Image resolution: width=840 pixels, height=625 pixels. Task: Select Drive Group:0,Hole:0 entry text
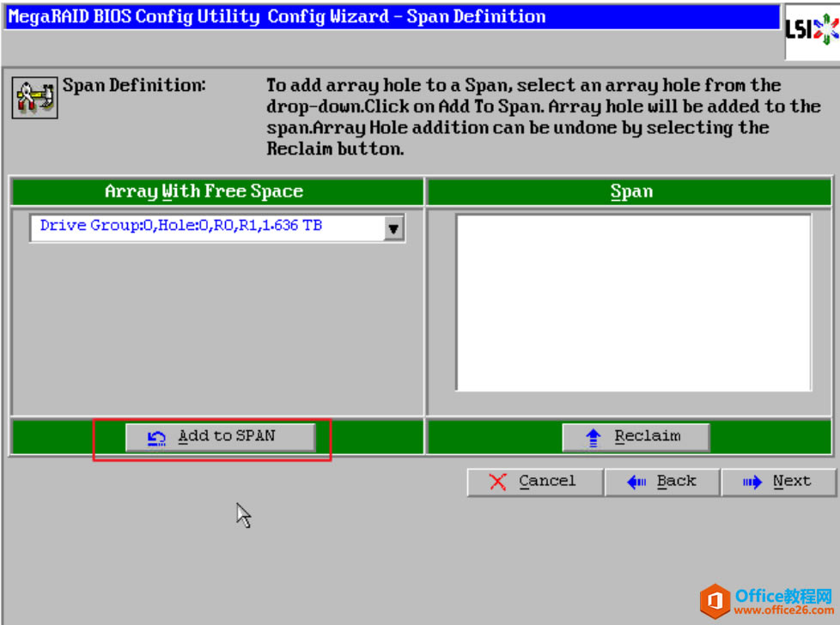click(181, 226)
